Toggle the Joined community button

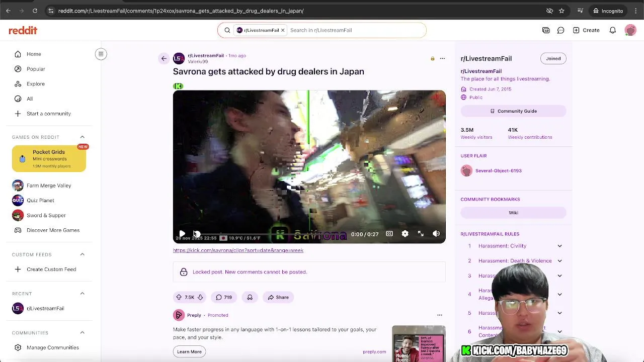[x=553, y=58]
